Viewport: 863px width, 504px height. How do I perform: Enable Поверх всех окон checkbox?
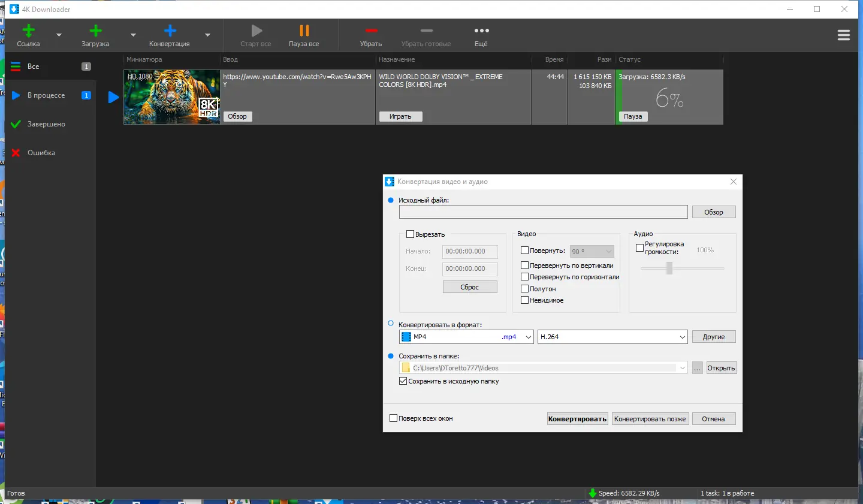tap(394, 418)
